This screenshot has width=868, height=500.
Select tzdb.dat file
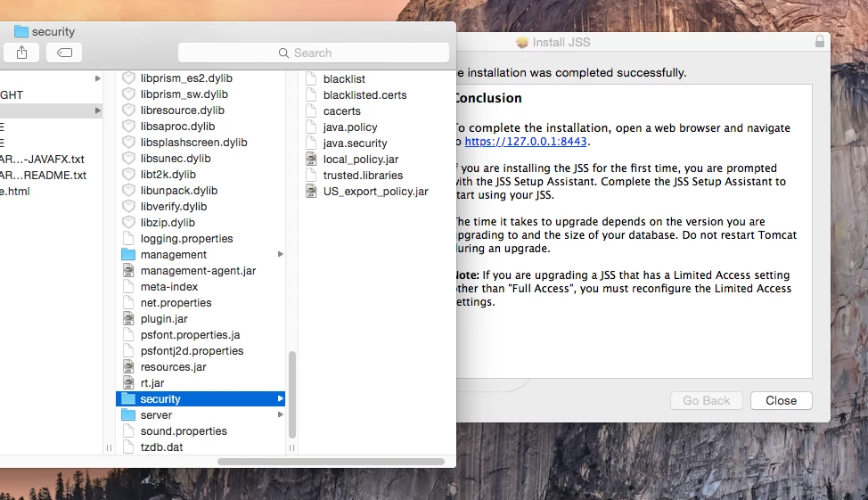pos(161,447)
